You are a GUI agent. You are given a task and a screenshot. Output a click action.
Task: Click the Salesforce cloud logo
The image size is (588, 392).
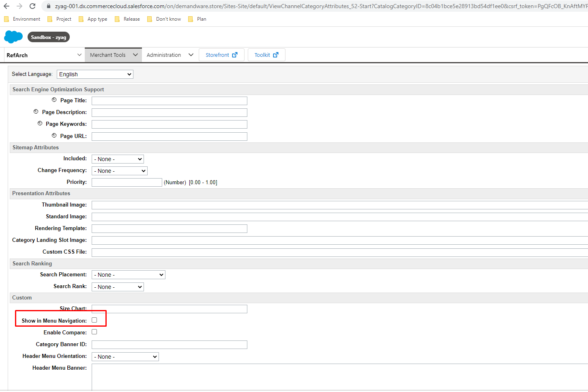(x=13, y=37)
